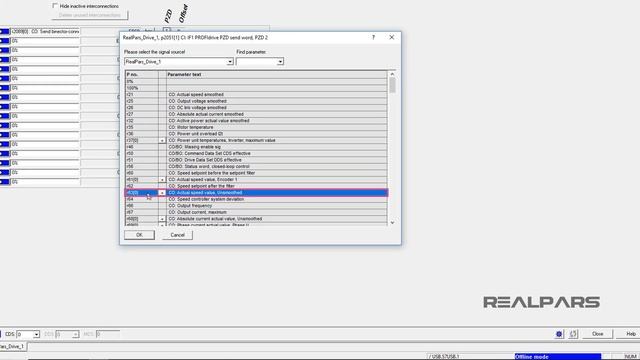
Task: Select CO: Absolute current actual value, Unsmoothed row
Action: click(x=256, y=219)
